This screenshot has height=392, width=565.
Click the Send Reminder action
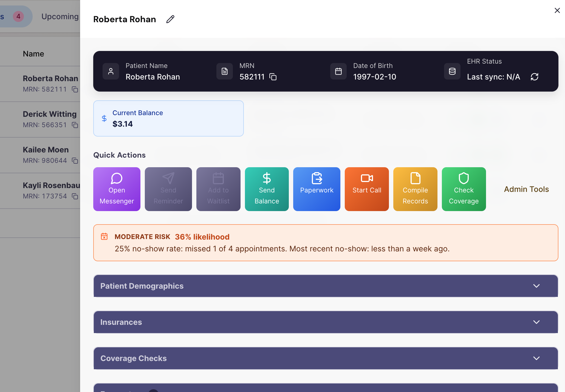168,189
